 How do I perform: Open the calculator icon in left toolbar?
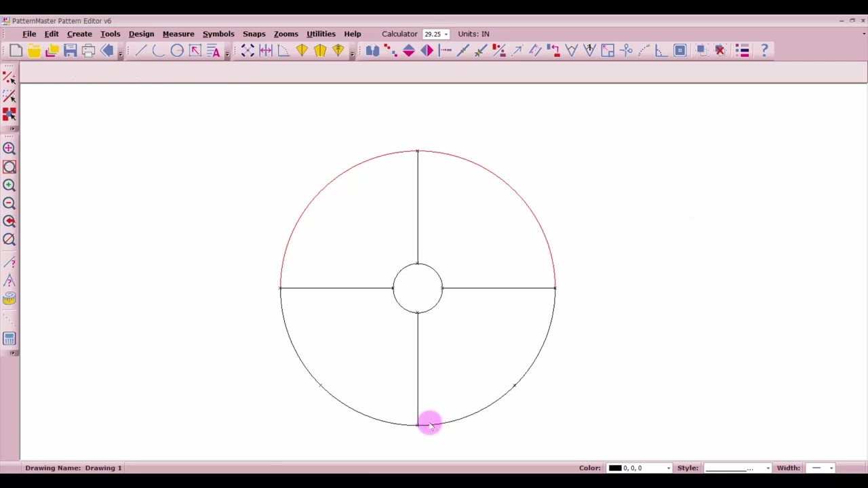9,339
